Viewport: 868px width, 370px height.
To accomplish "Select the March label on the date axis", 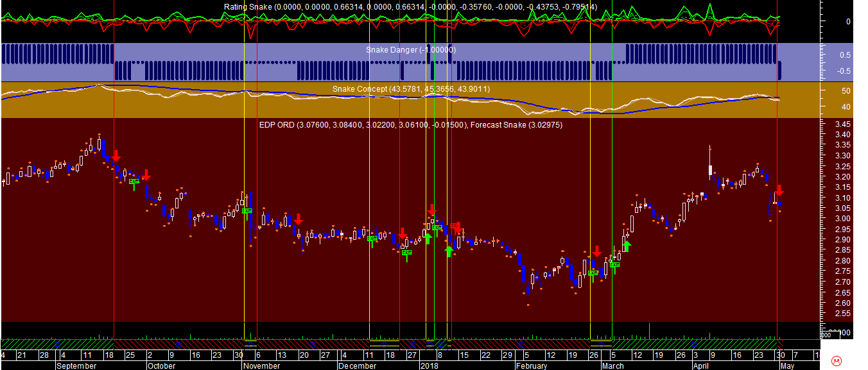I will click(x=613, y=366).
